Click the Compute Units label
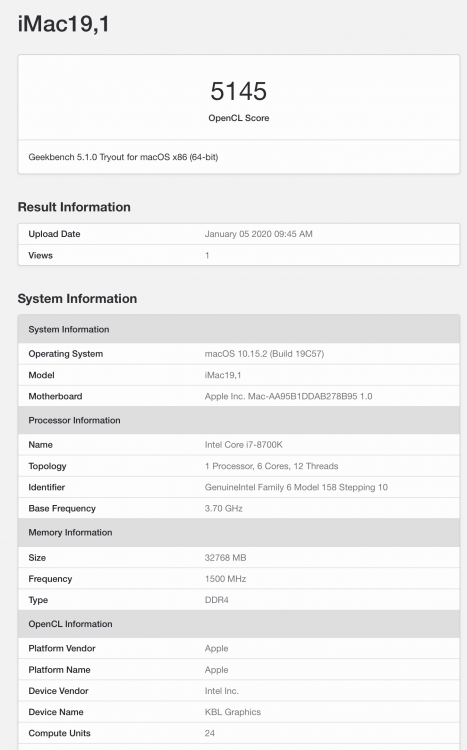 (59, 733)
